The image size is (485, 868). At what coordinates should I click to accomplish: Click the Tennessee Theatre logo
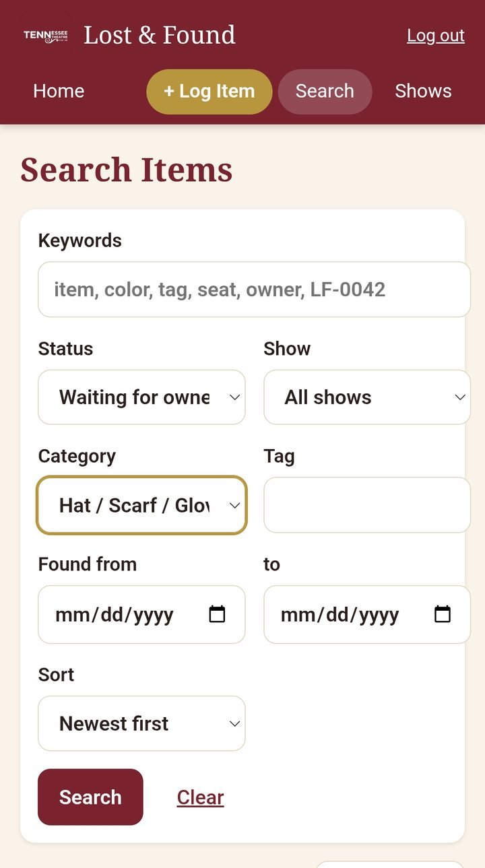46,36
